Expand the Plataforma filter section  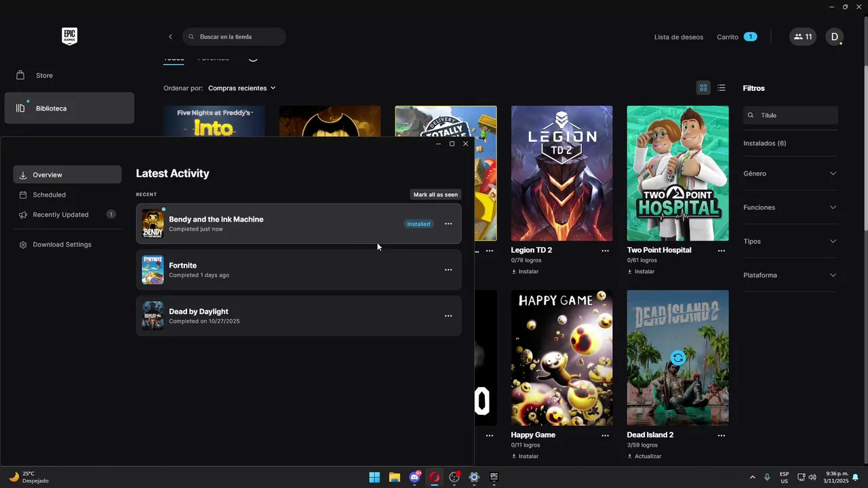point(790,275)
